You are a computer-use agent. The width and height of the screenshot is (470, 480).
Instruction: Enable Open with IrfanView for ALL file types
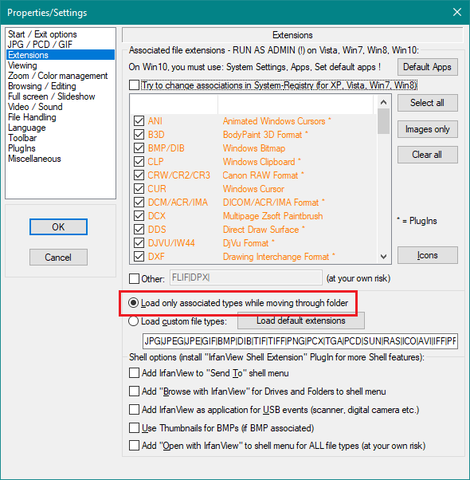click(x=134, y=446)
